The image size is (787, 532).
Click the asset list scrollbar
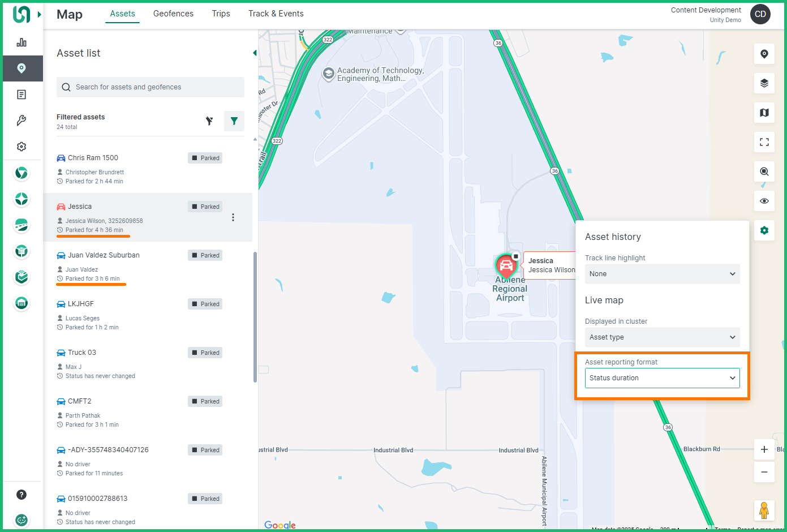[x=255, y=317]
